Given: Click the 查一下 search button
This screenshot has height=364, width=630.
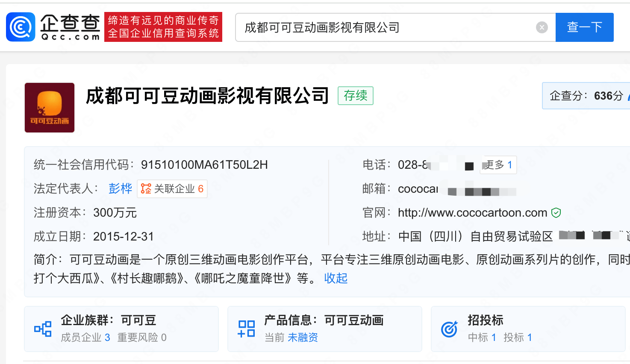Looking at the screenshot, I should tap(584, 27).
